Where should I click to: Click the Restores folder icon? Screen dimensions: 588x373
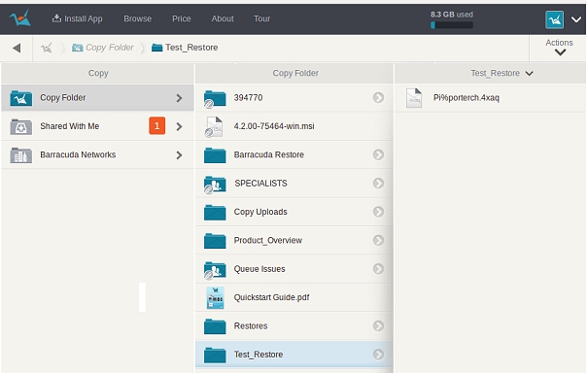pyautogui.click(x=215, y=326)
